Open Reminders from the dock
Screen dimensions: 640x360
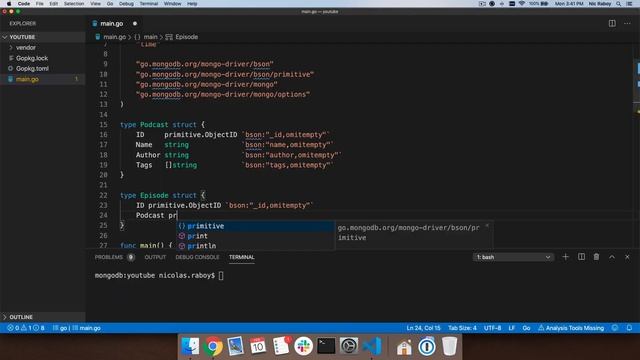click(x=281, y=346)
